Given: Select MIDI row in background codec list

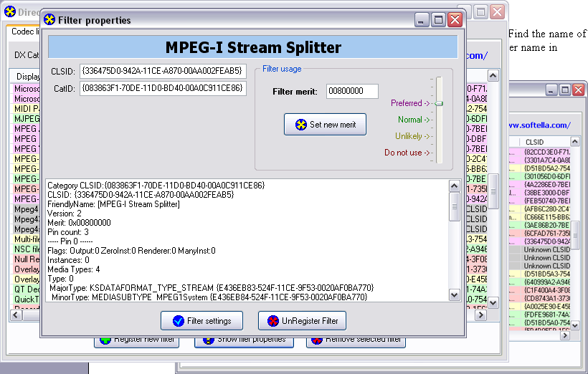Looking at the screenshot, I should coord(27,109).
